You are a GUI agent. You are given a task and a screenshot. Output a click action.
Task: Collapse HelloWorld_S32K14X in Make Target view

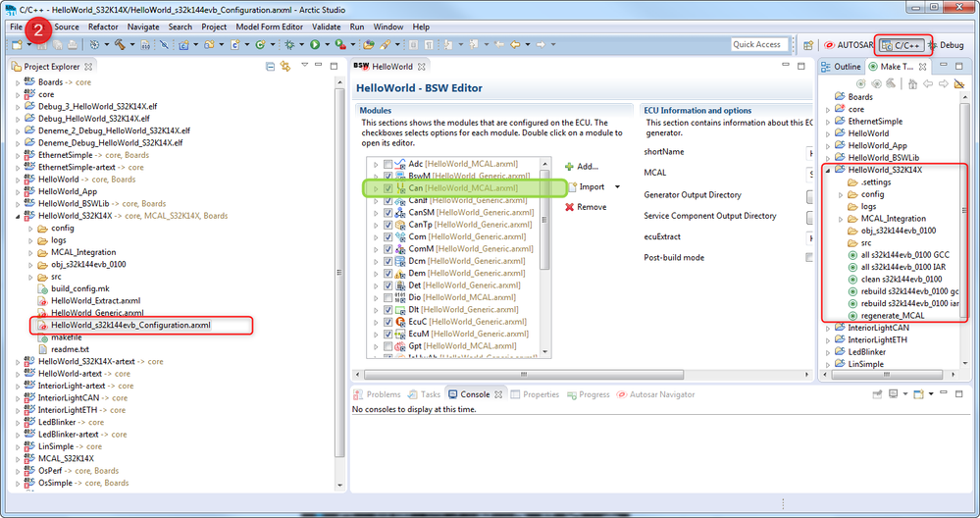point(828,170)
